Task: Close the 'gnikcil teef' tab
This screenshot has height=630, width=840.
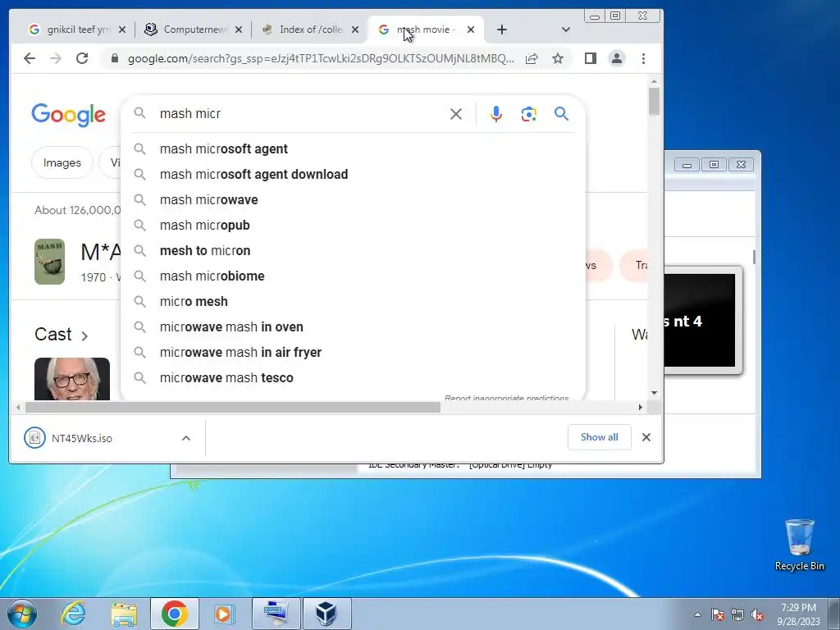Action: (122, 30)
